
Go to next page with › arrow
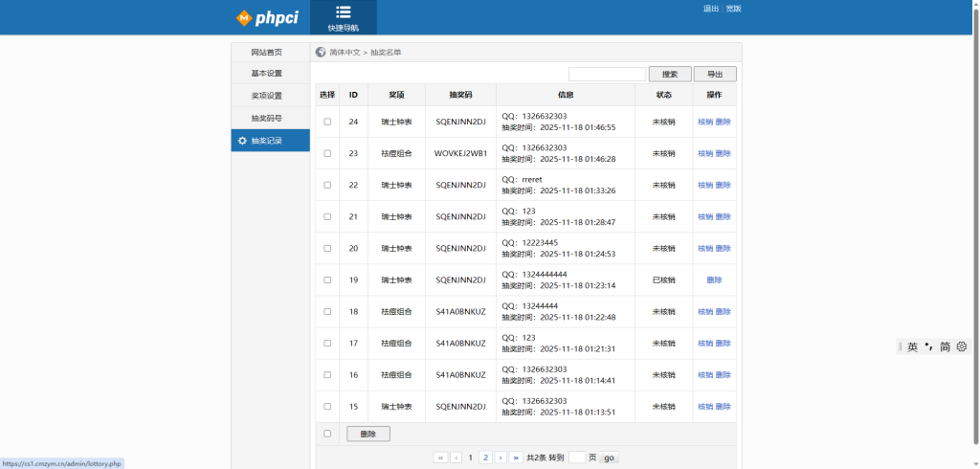(501, 458)
